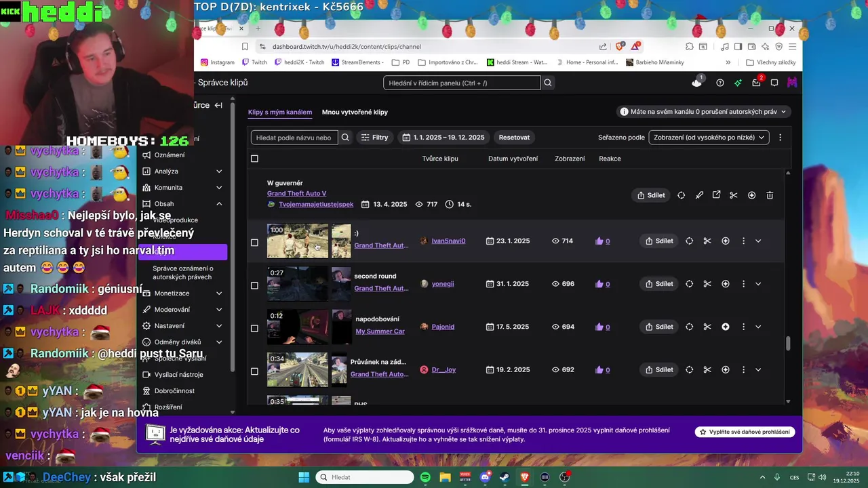Click plus circle icon in yonegii clip row
868x488 pixels.
726,284
